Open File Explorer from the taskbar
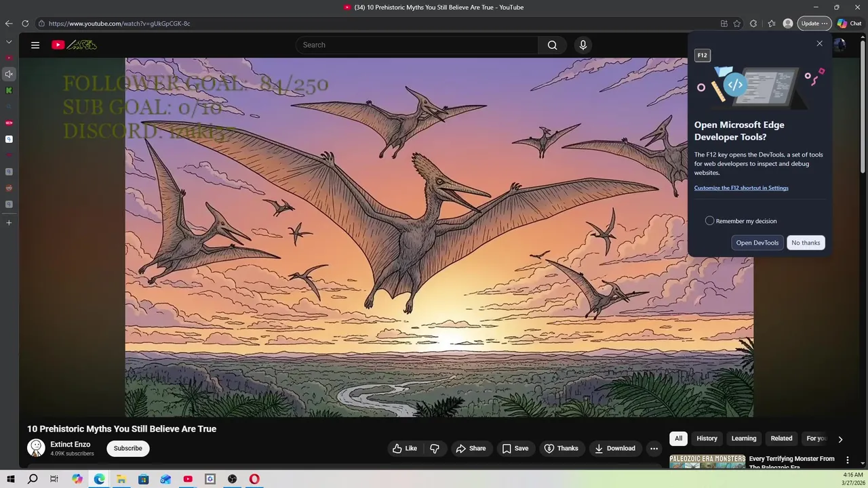 click(121, 479)
